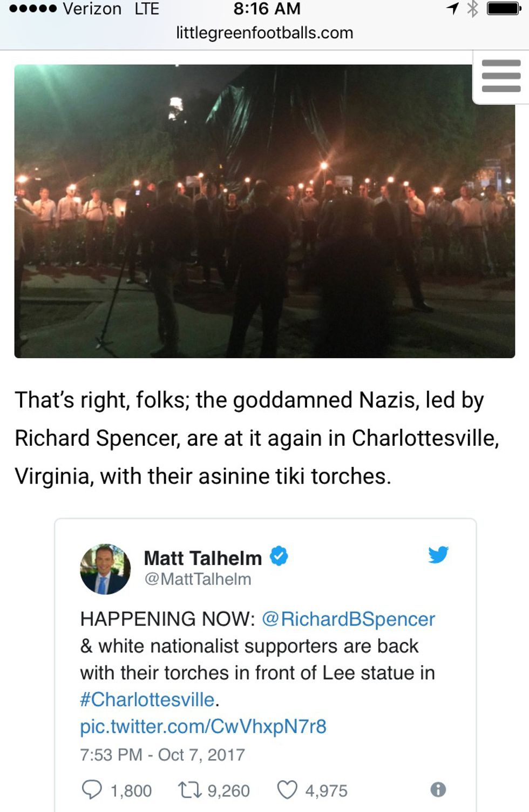The height and width of the screenshot is (812, 529).
Task: Open Matt Talhelm's display name link
Action: coord(202,558)
